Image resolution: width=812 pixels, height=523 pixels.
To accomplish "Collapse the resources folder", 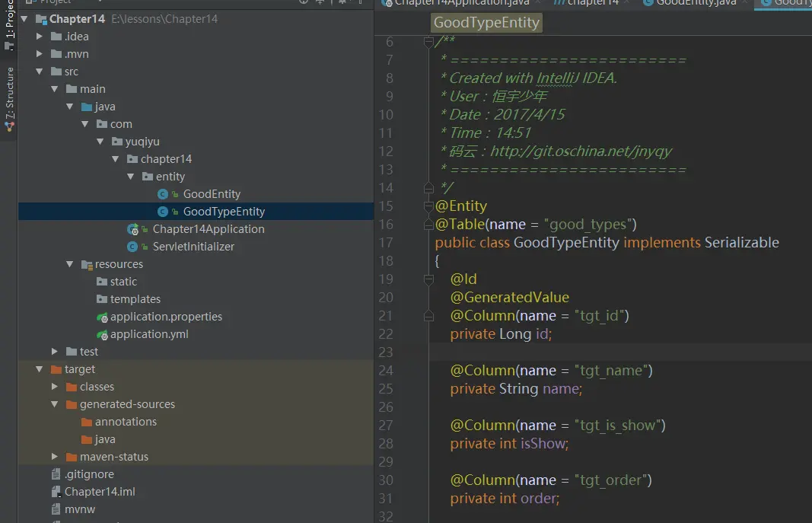I will coord(70,264).
